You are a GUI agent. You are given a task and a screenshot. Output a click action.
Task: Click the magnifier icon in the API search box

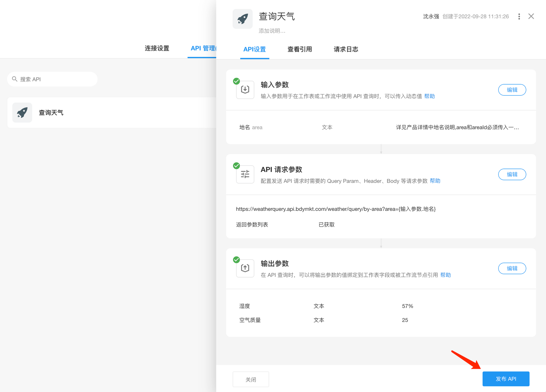(x=15, y=79)
